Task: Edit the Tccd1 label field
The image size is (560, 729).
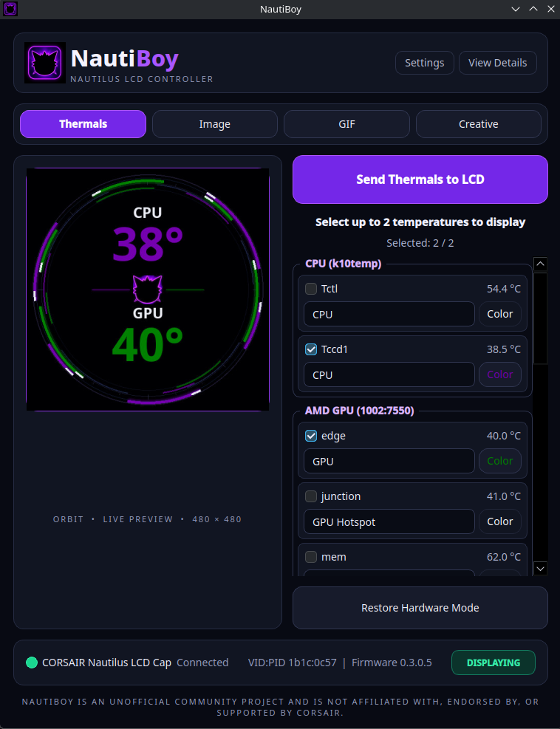Action: (389, 374)
